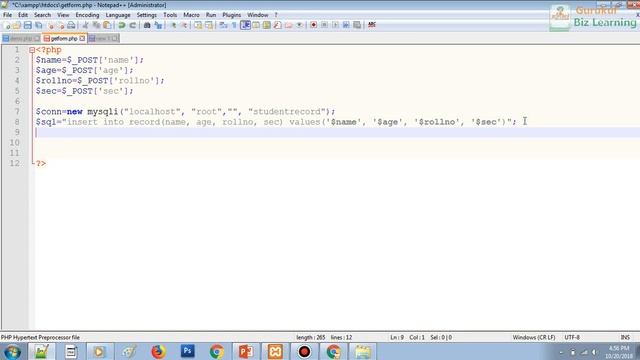Image resolution: width=640 pixels, height=360 pixels.
Task: Open the Window menu
Action: pyautogui.click(x=258, y=15)
